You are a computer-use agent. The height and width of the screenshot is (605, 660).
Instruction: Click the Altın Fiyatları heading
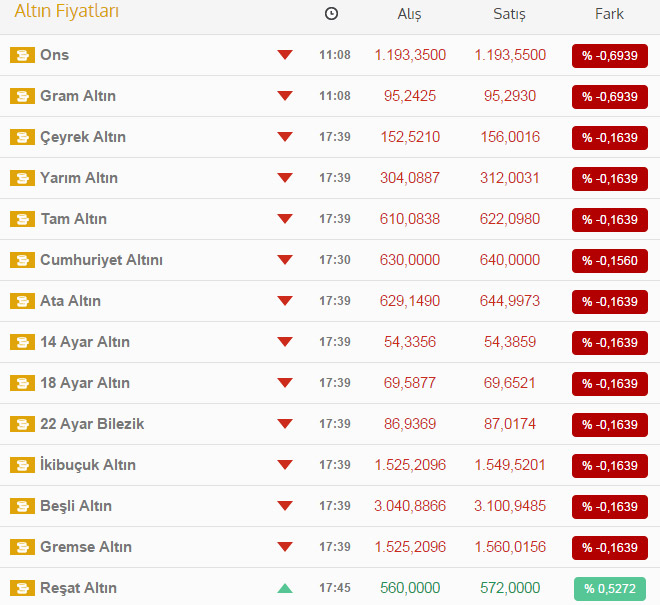coord(66,12)
